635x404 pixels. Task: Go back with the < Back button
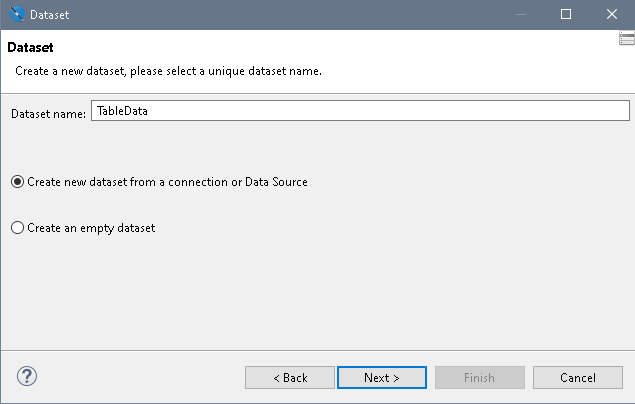pyautogui.click(x=290, y=378)
